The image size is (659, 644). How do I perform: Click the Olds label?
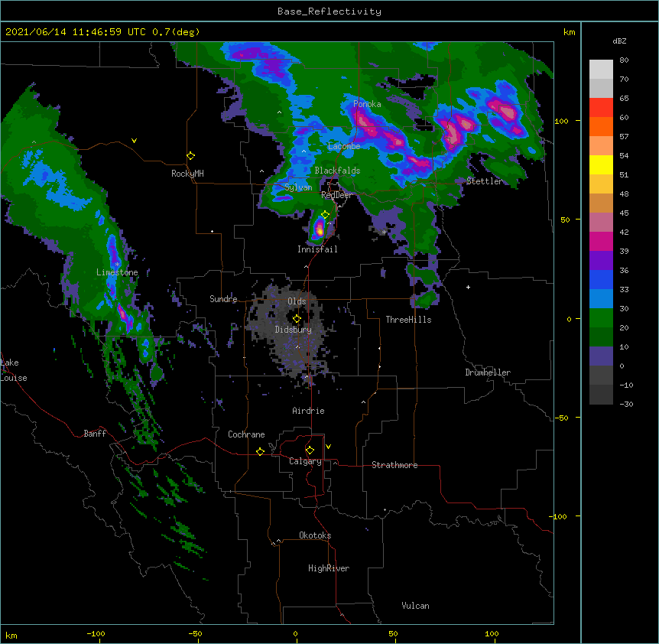point(297,301)
